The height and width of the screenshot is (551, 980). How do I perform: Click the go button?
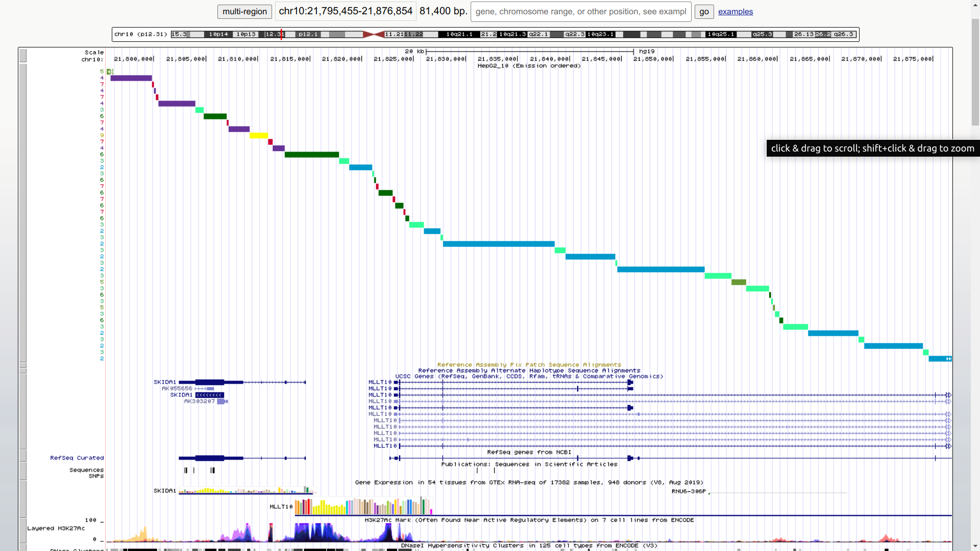click(704, 11)
